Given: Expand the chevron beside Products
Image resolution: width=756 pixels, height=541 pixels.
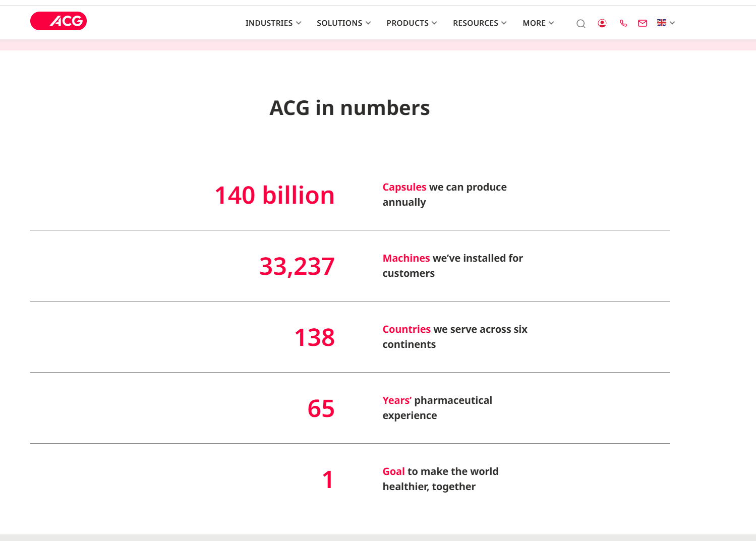Looking at the screenshot, I should pyautogui.click(x=434, y=23).
